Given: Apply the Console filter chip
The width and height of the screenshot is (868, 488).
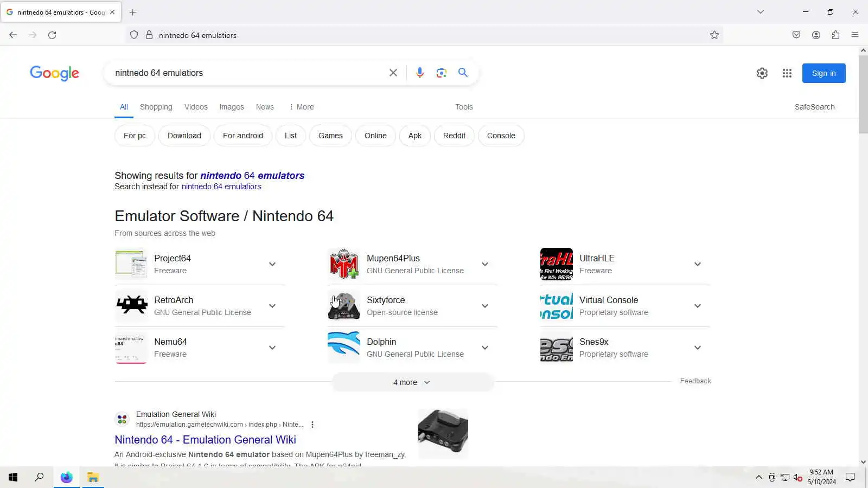Looking at the screenshot, I should 501,136.
